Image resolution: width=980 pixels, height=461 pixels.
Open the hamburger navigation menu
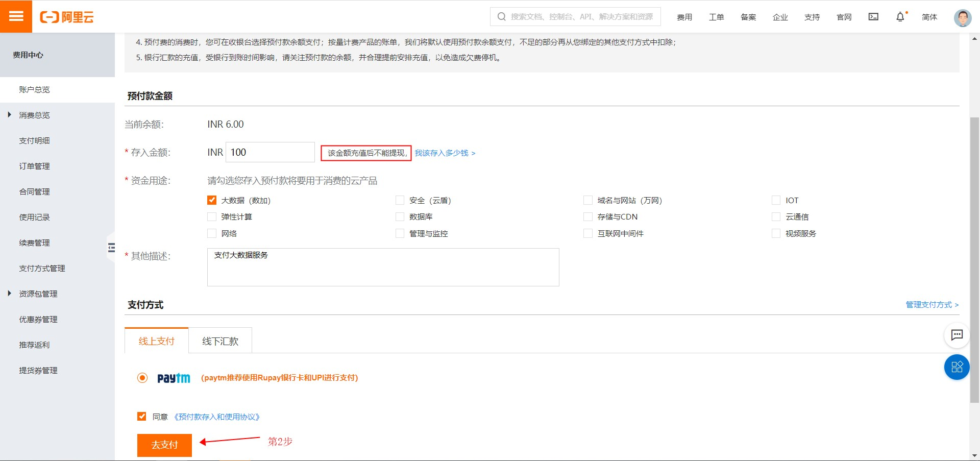16,16
